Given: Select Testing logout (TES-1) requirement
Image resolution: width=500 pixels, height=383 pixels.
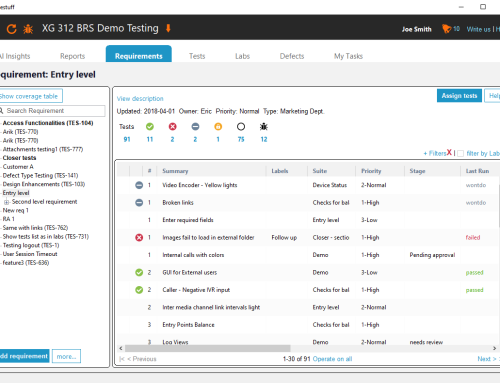Looking at the screenshot, I should [31, 245].
